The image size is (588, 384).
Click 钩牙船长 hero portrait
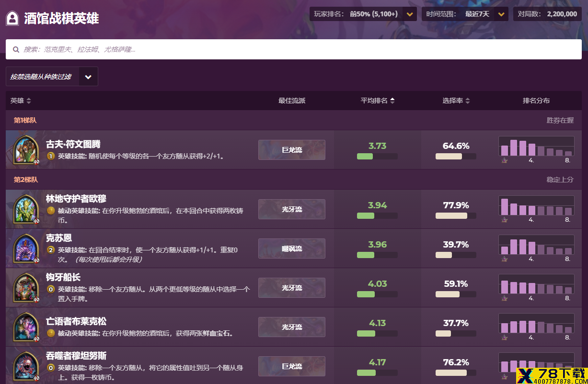[26, 288]
